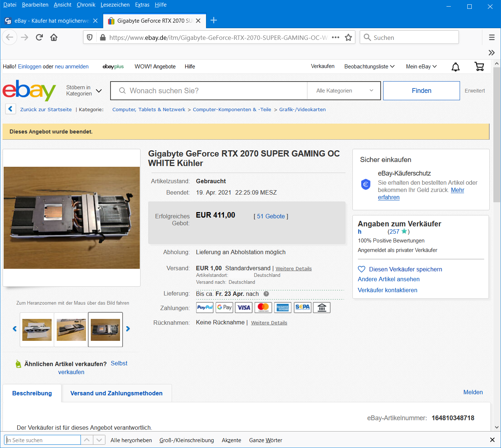This screenshot has height=448, width=501.
Task: Click the main product photo
Action: click(x=72, y=218)
